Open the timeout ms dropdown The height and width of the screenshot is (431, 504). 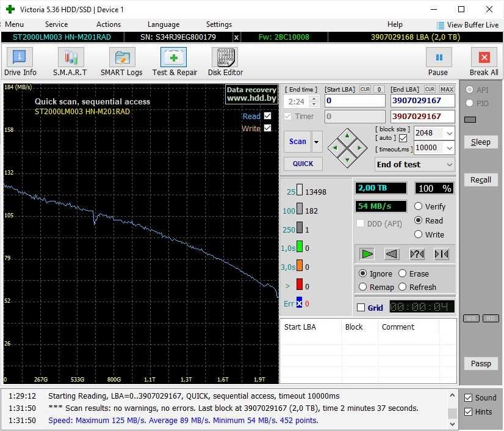pyautogui.click(x=449, y=148)
